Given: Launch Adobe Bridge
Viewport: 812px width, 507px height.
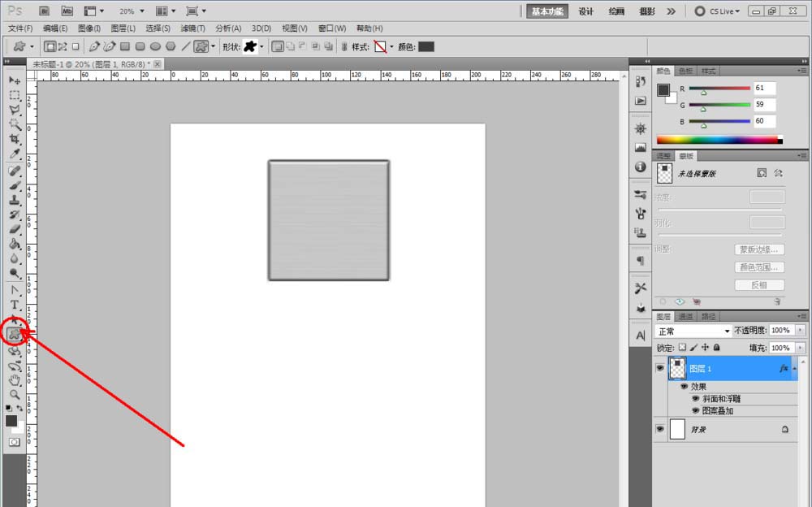Looking at the screenshot, I should pos(44,11).
